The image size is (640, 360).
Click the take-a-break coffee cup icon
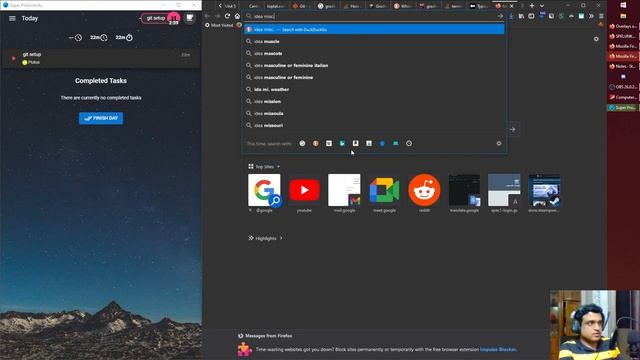(190, 18)
